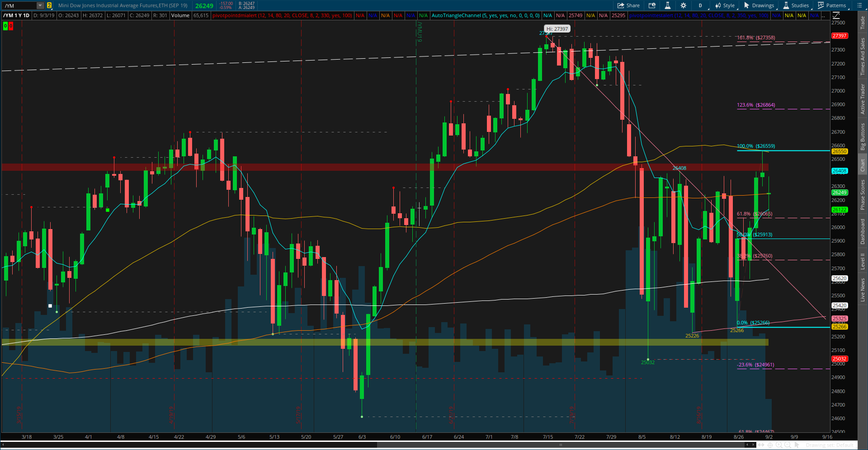Open the Live News side tab
The height and width of the screenshot is (450, 868).
pos(863,290)
